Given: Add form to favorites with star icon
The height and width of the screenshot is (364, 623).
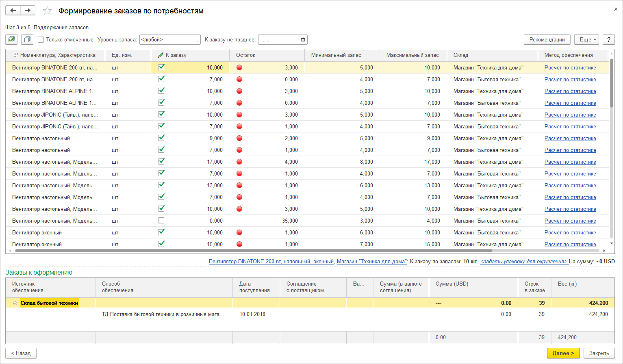Looking at the screenshot, I should point(48,11).
